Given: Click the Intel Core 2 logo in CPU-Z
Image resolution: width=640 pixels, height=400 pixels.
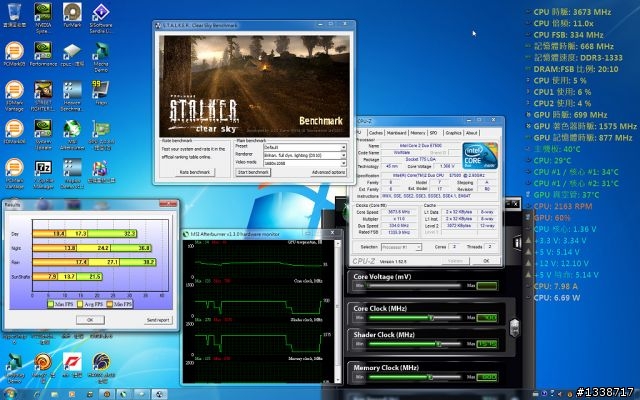Looking at the screenshot, I should coord(480,156).
